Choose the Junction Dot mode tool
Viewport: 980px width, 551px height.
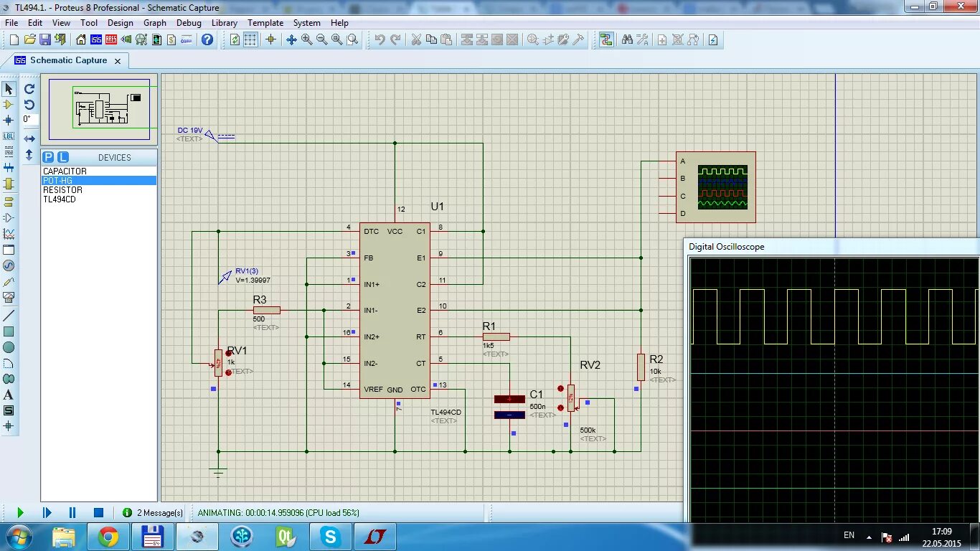click(x=9, y=121)
